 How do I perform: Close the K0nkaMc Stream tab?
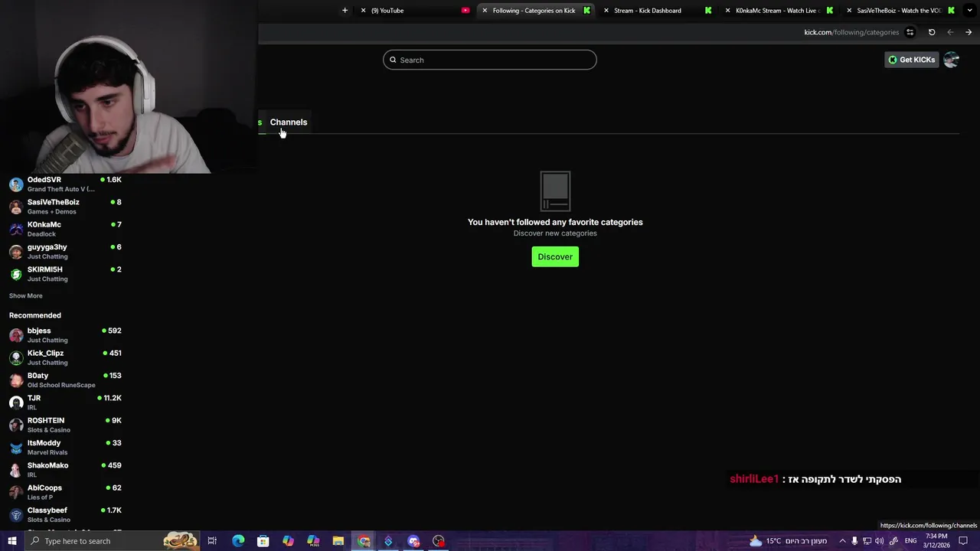(727, 11)
